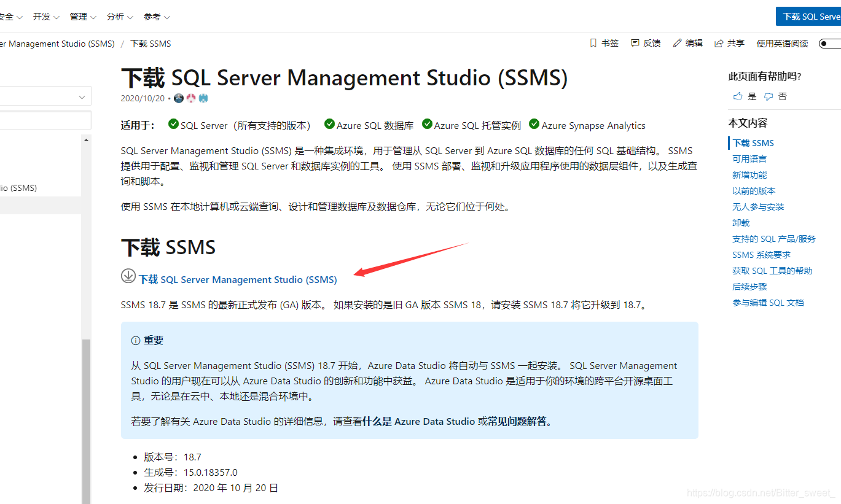The height and width of the screenshot is (504, 841).
Task: Open the 什么是 Azure Data Studio link
Action: pyautogui.click(x=418, y=422)
